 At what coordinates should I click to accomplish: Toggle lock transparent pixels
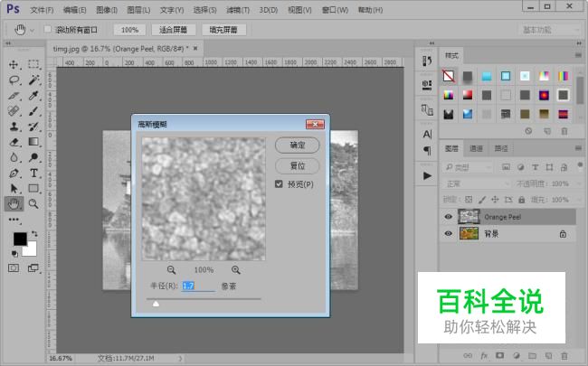469,200
